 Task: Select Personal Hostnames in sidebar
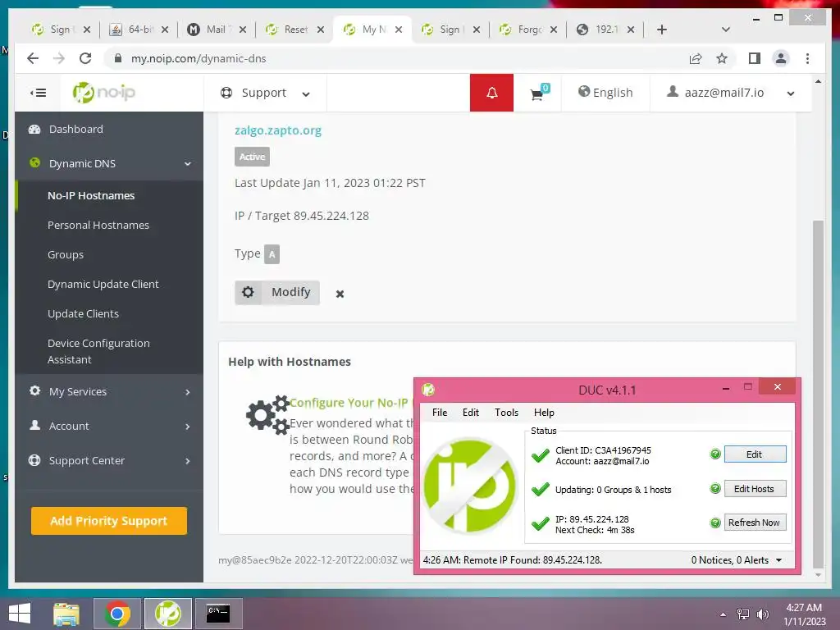[98, 225]
